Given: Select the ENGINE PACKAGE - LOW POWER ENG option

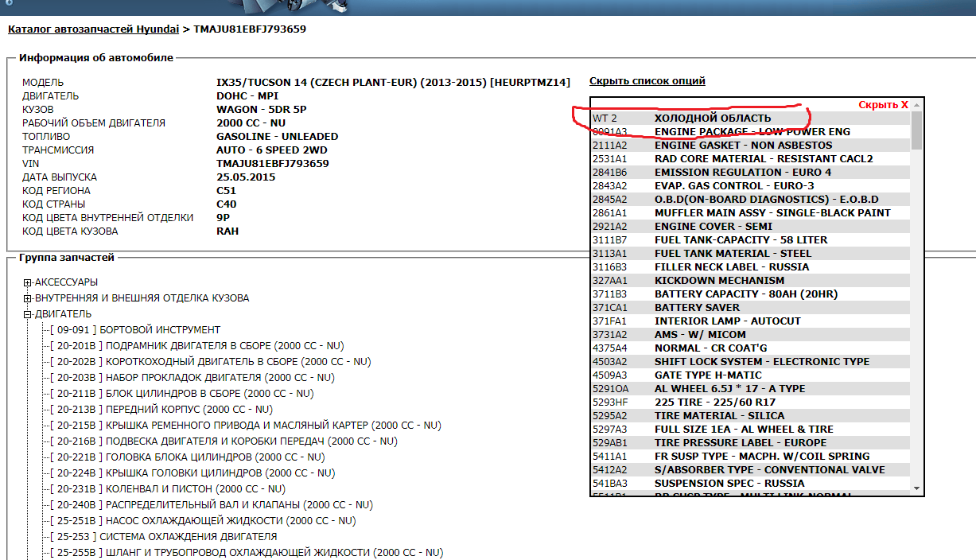Looking at the screenshot, I should (x=751, y=132).
